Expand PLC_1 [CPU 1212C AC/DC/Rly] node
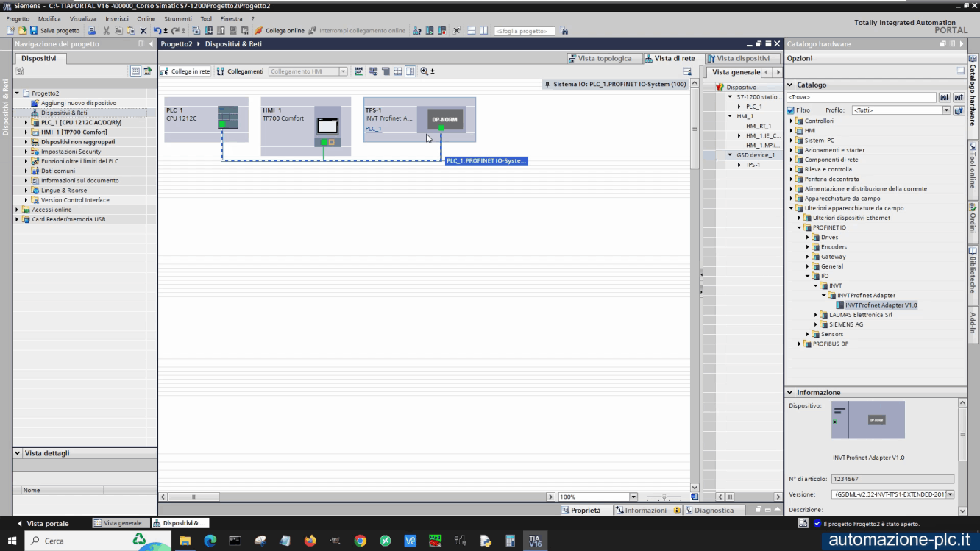This screenshot has width=980, height=551. tap(26, 123)
